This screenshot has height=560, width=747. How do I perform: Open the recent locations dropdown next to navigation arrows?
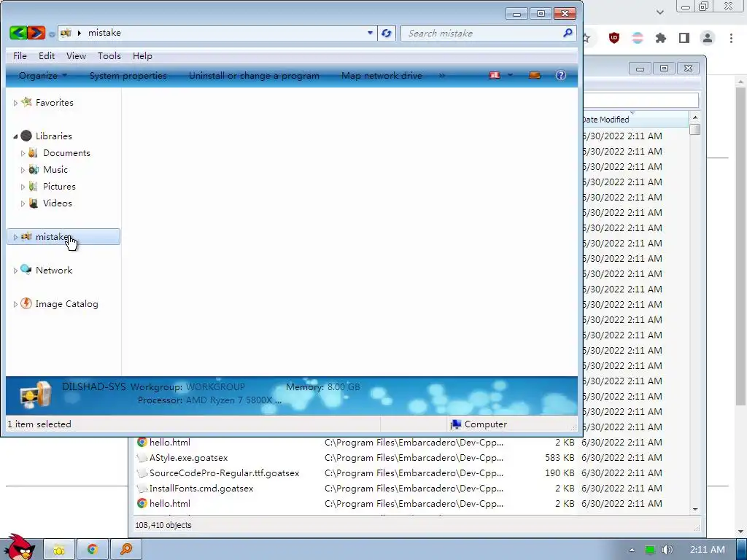coord(52,34)
